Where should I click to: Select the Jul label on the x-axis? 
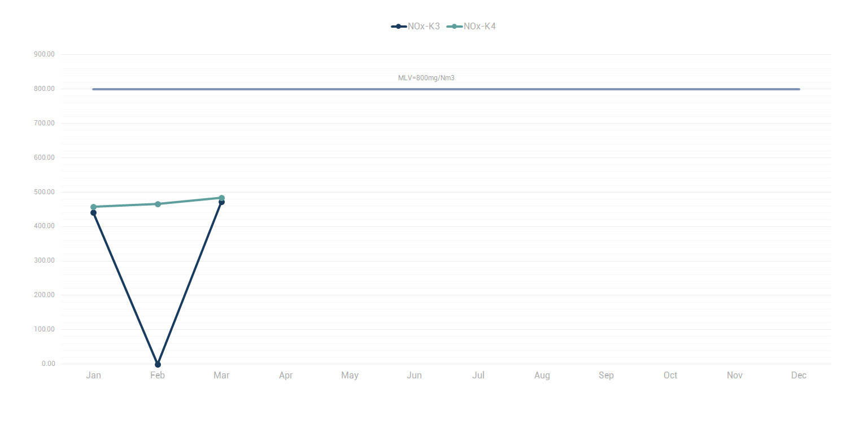[x=478, y=376]
